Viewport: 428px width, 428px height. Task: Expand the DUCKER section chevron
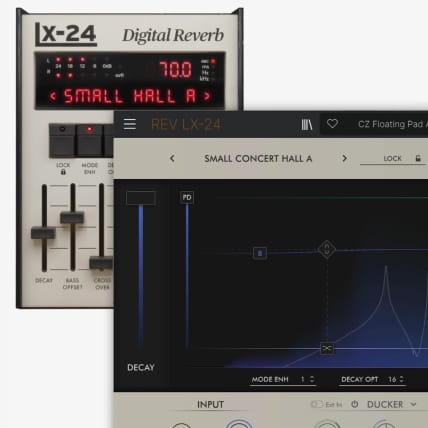point(413,404)
